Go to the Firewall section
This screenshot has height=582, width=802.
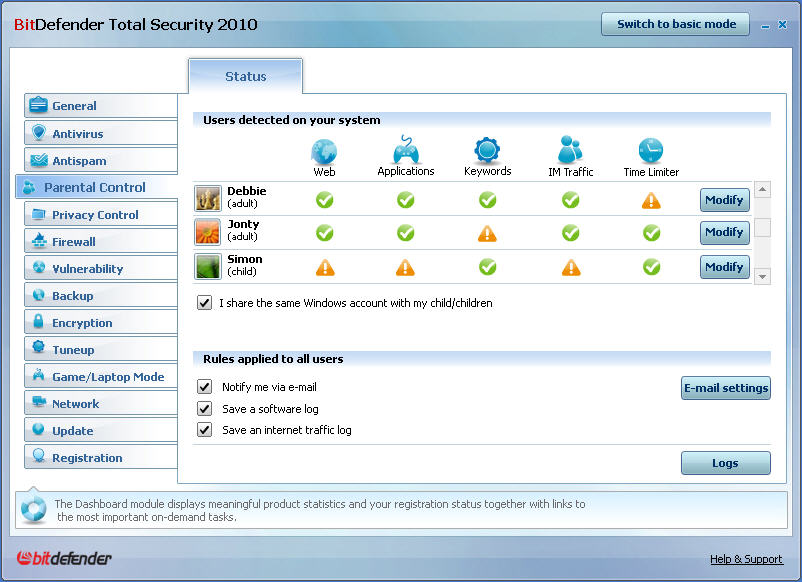[x=101, y=241]
